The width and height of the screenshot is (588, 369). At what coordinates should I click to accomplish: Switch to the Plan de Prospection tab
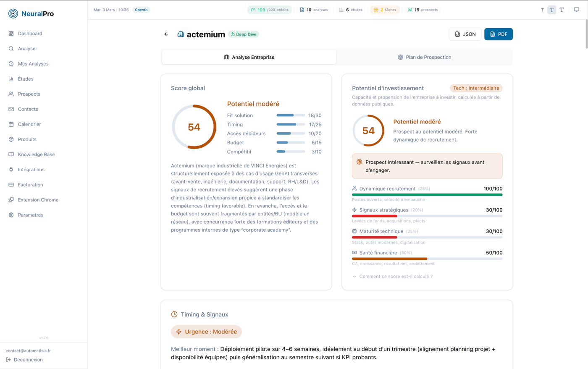click(x=424, y=57)
